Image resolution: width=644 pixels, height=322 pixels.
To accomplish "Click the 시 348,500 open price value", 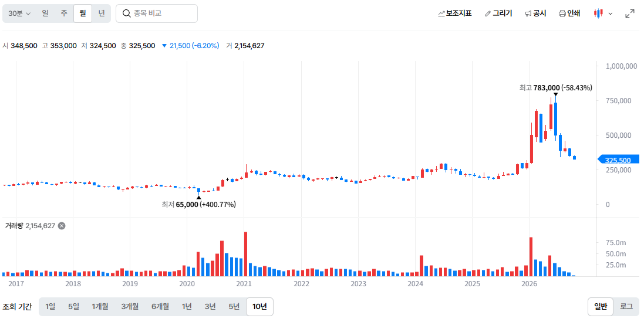I will pyautogui.click(x=20, y=46).
